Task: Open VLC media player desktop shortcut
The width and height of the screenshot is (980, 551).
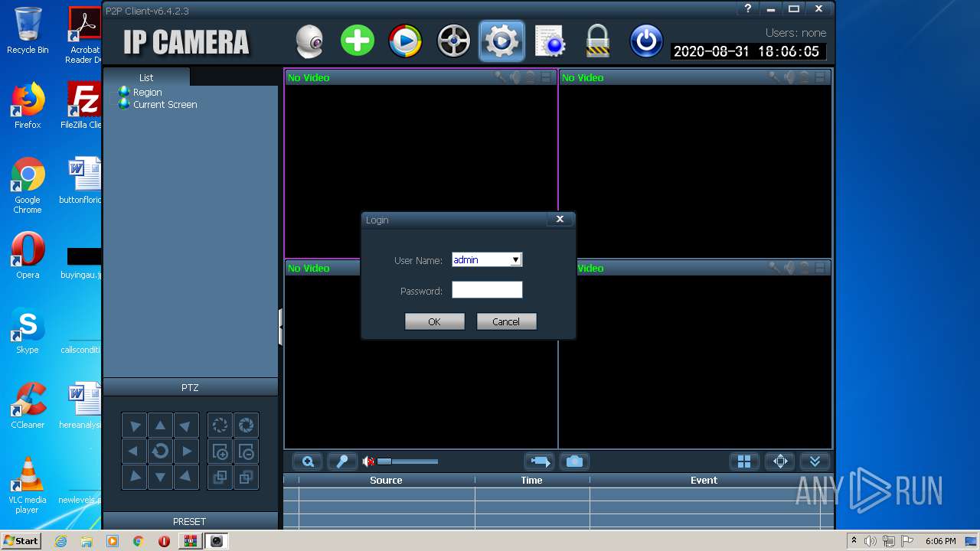Action: (x=28, y=485)
